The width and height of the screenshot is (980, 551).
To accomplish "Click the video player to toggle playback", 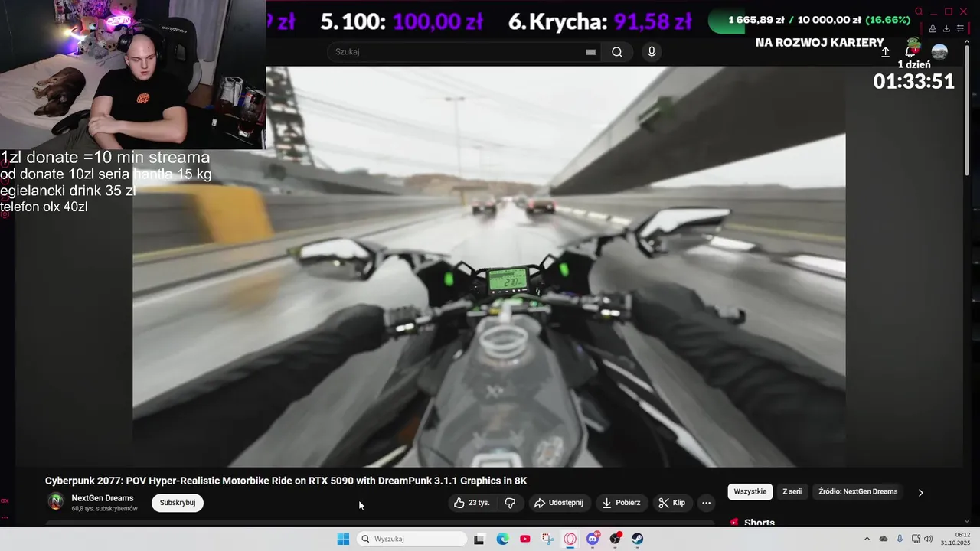I will point(489,266).
